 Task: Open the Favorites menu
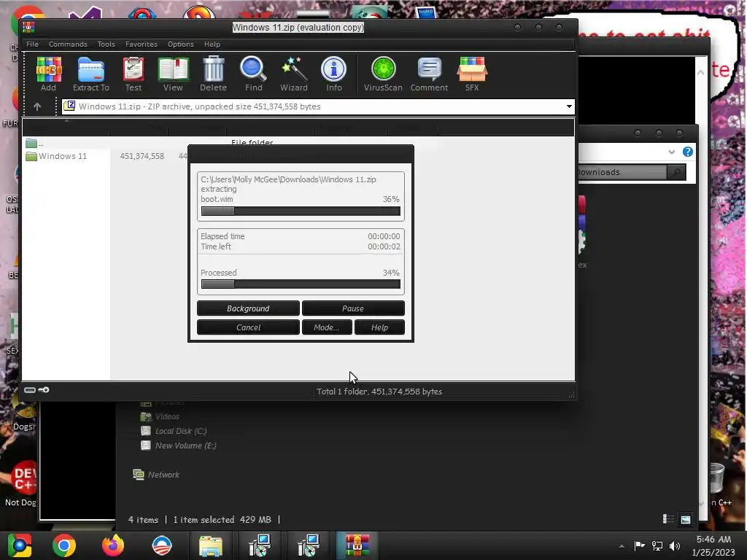click(x=142, y=44)
